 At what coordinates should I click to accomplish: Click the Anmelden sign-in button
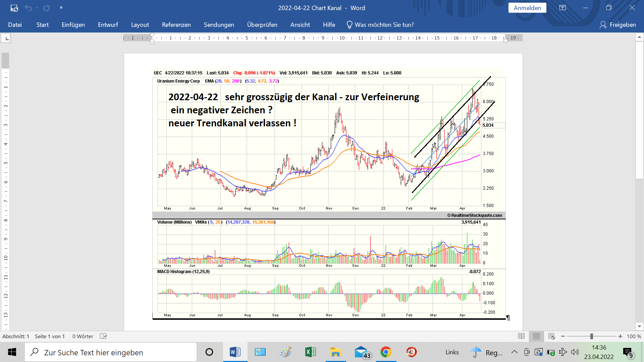tap(527, 8)
